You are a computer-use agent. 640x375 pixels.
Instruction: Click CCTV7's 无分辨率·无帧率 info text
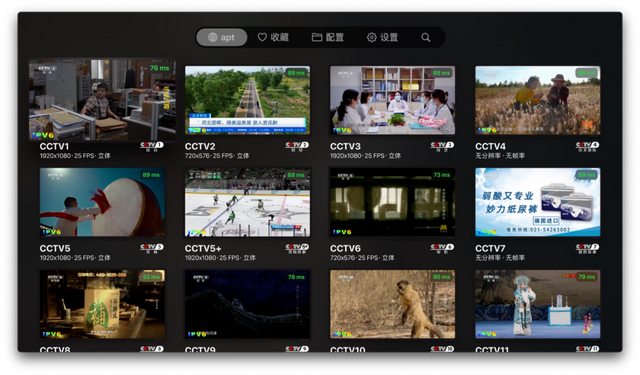[x=500, y=258]
